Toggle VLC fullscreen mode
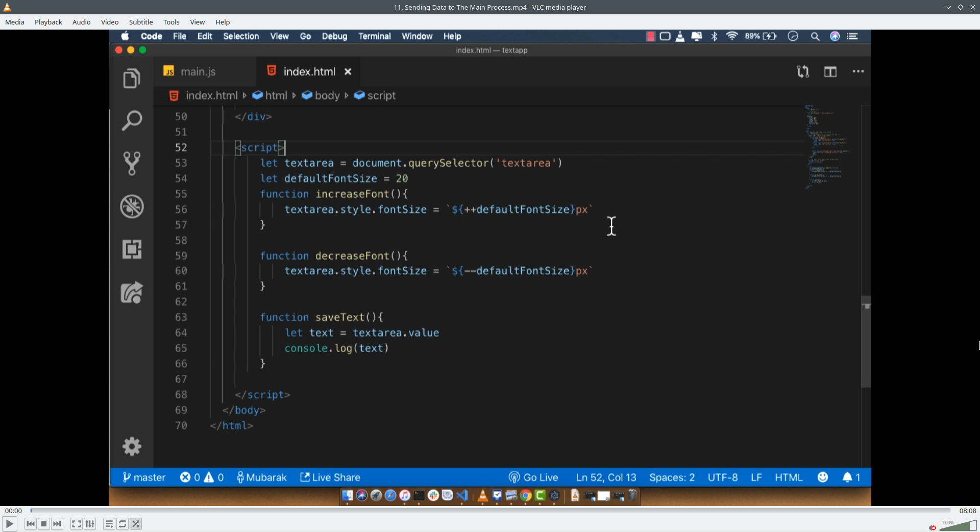980x532 pixels. pyautogui.click(x=76, y=524)
